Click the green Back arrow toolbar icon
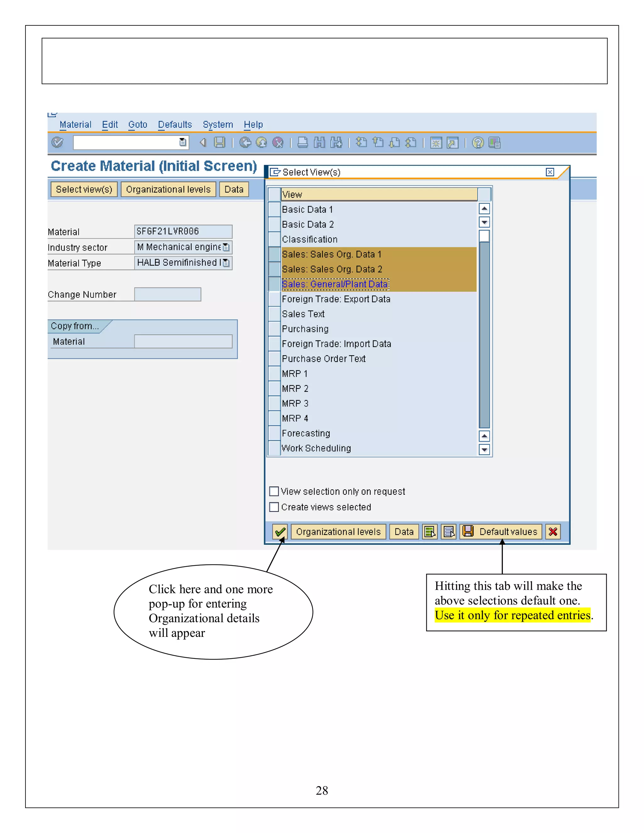 (245, 143)
